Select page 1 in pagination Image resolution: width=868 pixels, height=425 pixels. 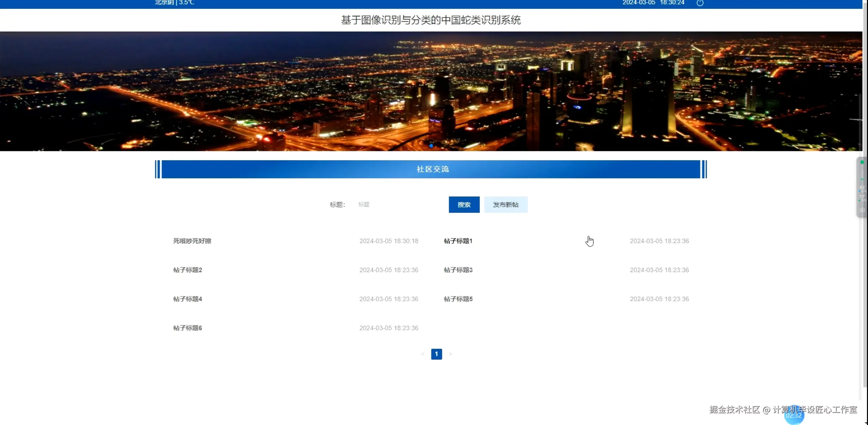437,354
